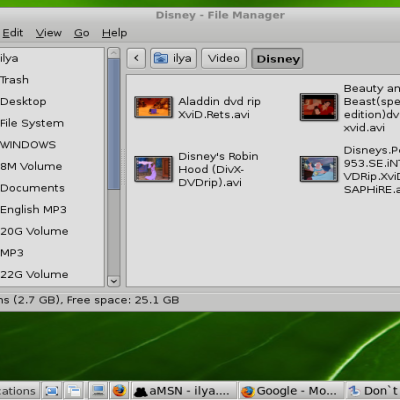Select ilya in the side pane

(x=9, y=58)
